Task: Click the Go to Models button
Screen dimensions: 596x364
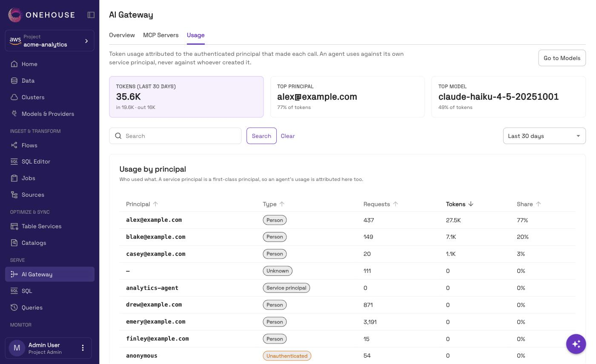Action: coord(562,58)
